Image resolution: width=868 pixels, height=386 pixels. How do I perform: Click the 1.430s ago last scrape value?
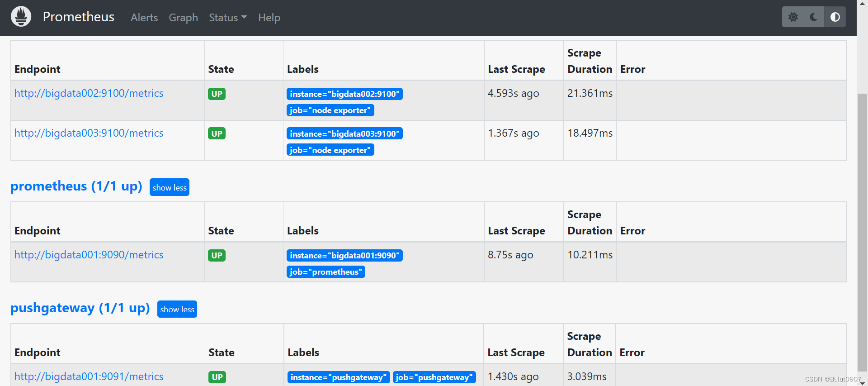coord(513,376)
